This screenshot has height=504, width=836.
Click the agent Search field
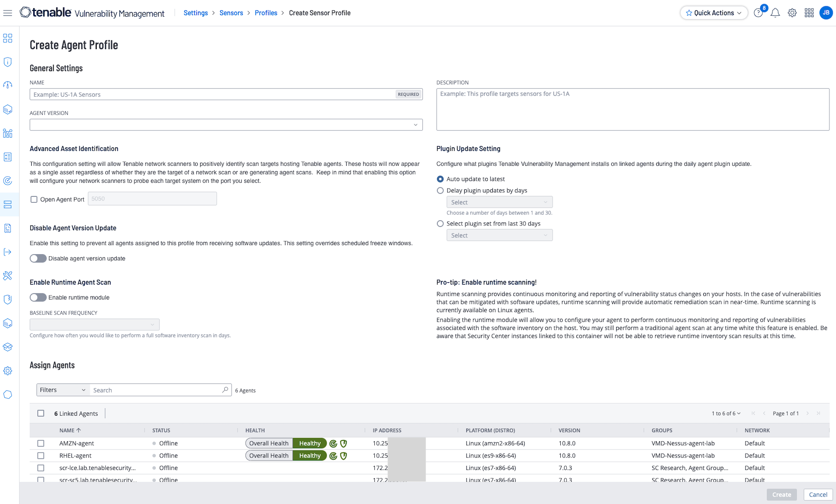160,390
